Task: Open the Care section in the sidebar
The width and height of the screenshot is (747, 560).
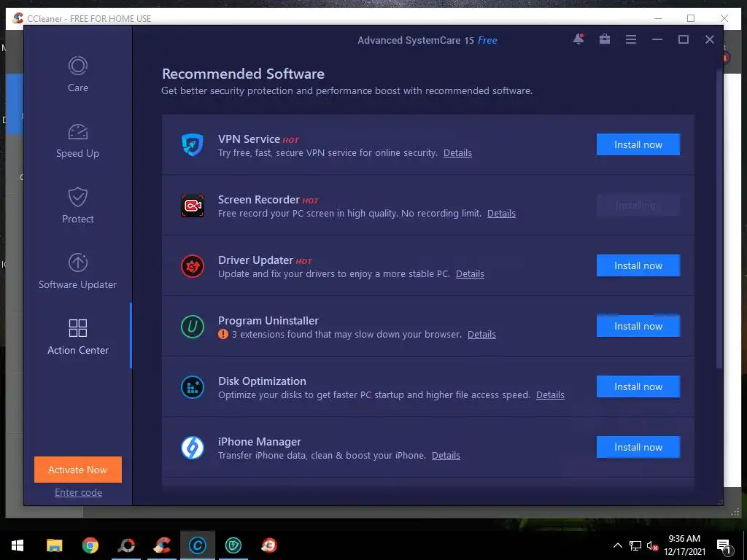Action: point(77,74)
